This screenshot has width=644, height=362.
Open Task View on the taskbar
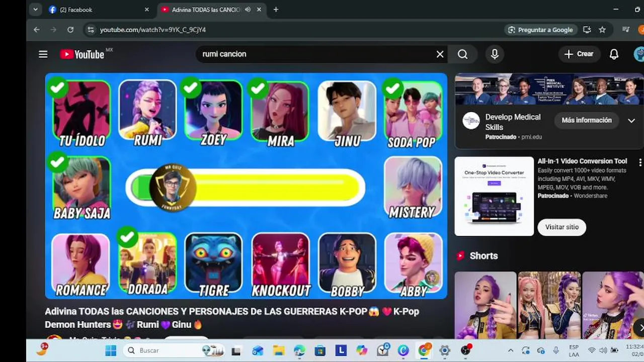click(x=236, y=350)
